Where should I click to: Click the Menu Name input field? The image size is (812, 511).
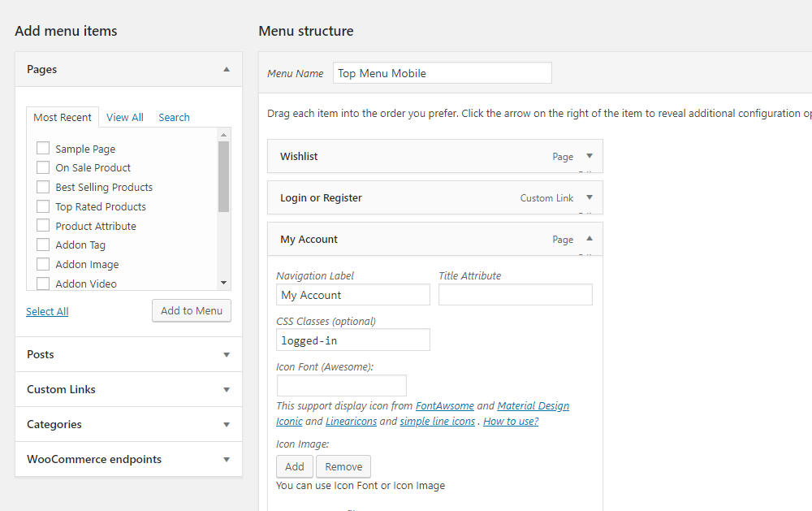tap(443, 73)
